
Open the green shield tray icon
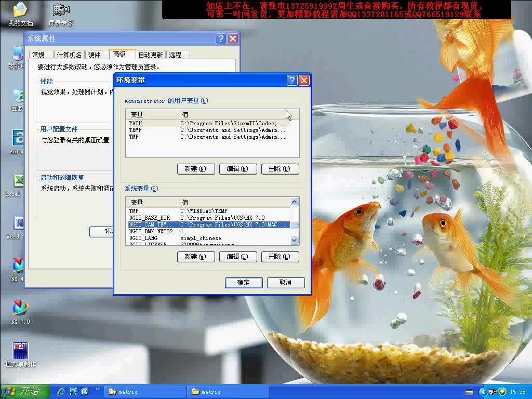(x=502, y=392)
